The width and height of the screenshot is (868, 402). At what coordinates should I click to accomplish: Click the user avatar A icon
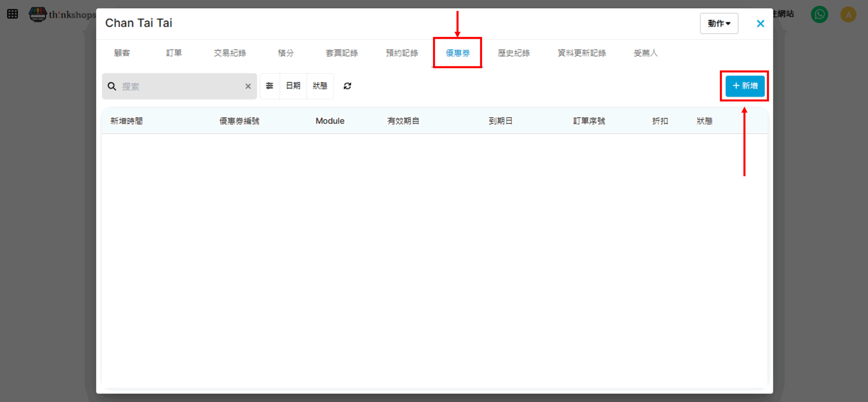[848, 15]
